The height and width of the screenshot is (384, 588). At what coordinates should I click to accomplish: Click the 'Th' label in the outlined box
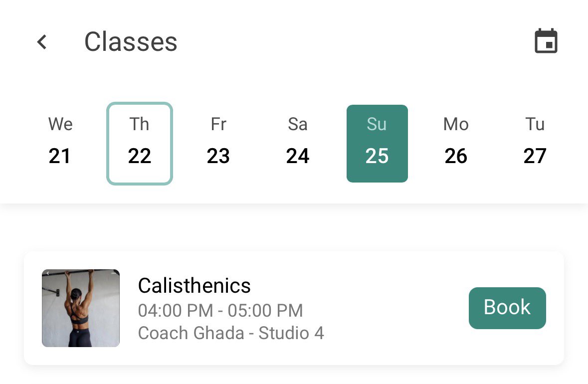[140, 124]
